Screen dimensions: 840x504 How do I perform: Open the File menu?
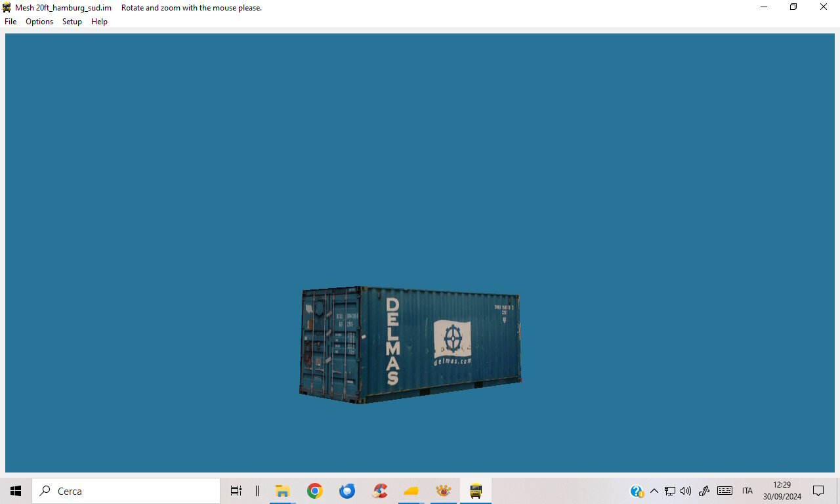coord(10,22)
